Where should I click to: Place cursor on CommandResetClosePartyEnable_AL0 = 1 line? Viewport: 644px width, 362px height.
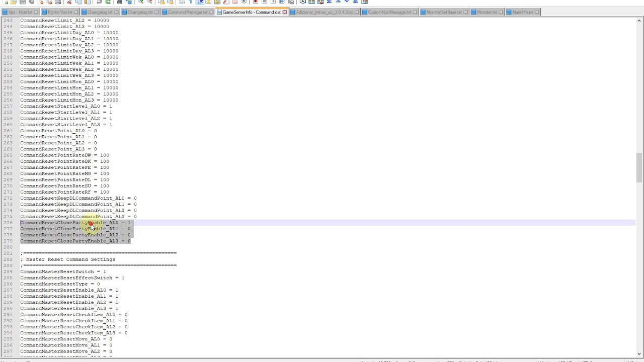click(x=75, y=223)
